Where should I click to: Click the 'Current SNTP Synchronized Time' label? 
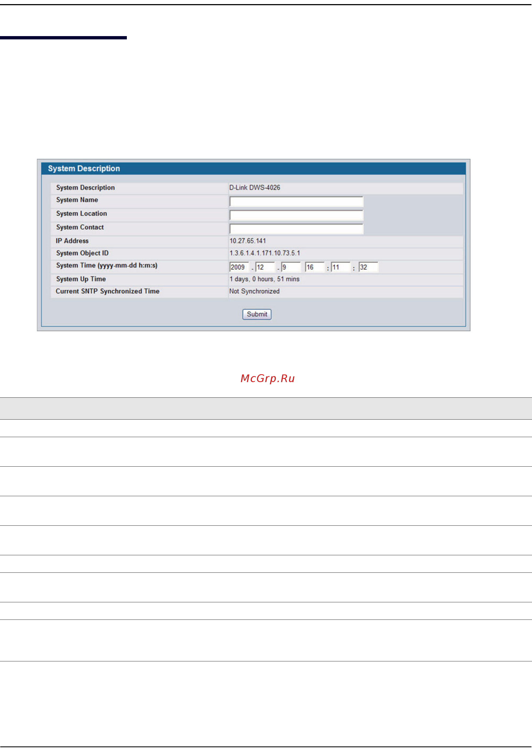(x=108, y=291)
